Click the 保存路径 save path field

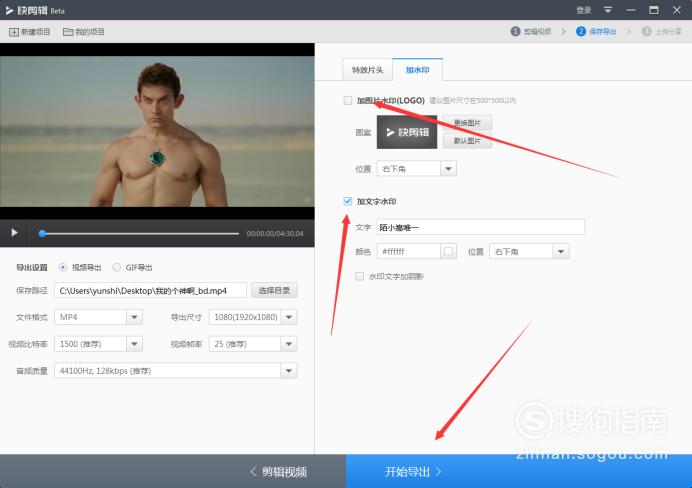[x=150, y=291]
